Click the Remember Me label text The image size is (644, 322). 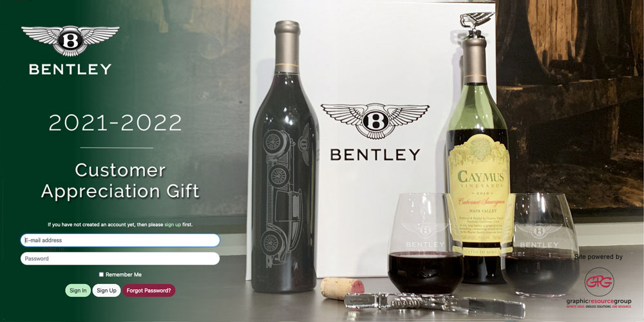[124, 274]
